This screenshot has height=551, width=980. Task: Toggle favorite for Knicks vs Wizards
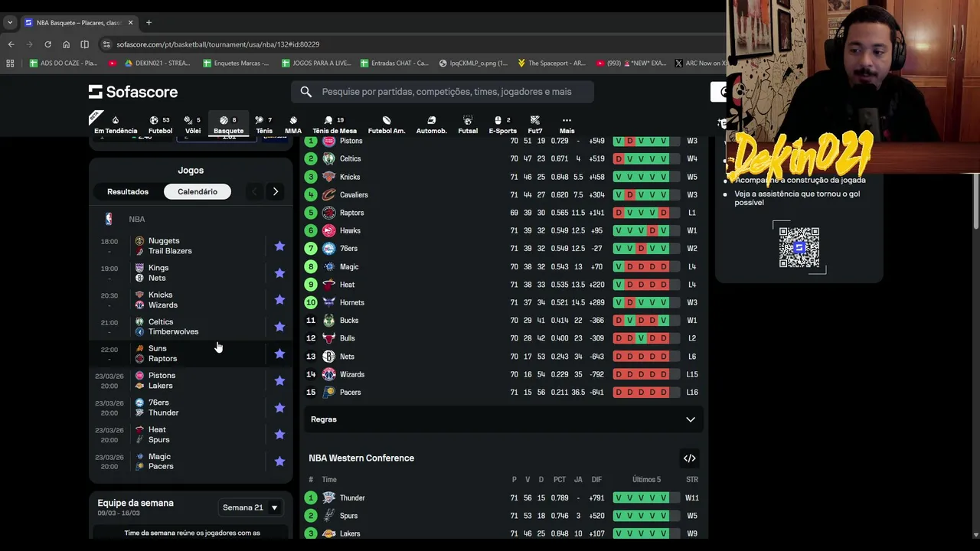point(279,300)
